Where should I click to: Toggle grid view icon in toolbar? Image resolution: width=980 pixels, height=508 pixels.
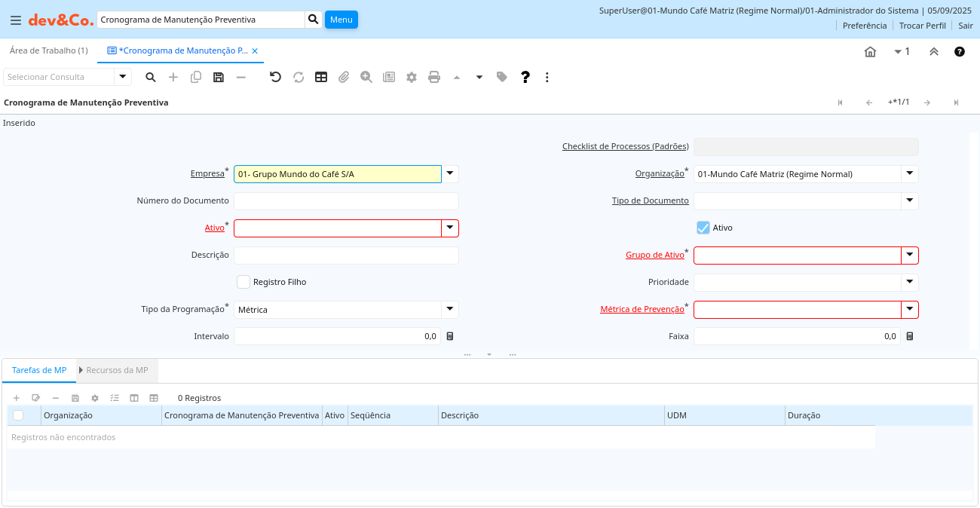click(321, 77)
